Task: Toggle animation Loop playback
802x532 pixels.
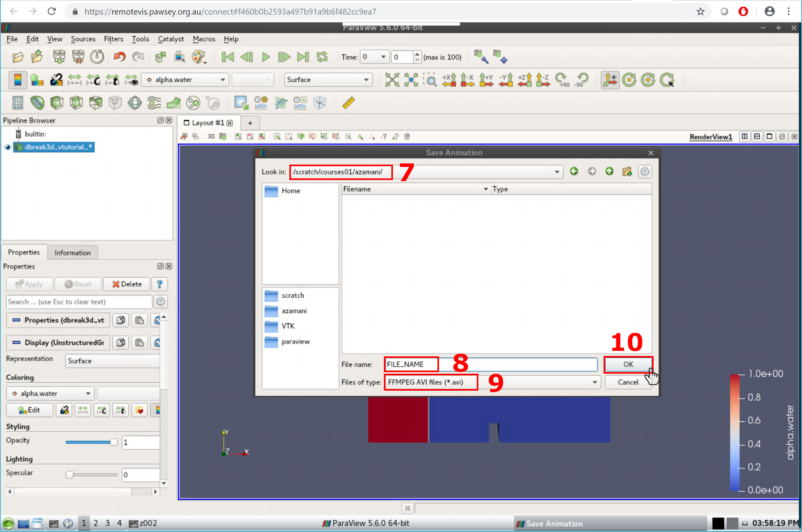Action: [x=322, y=57]
